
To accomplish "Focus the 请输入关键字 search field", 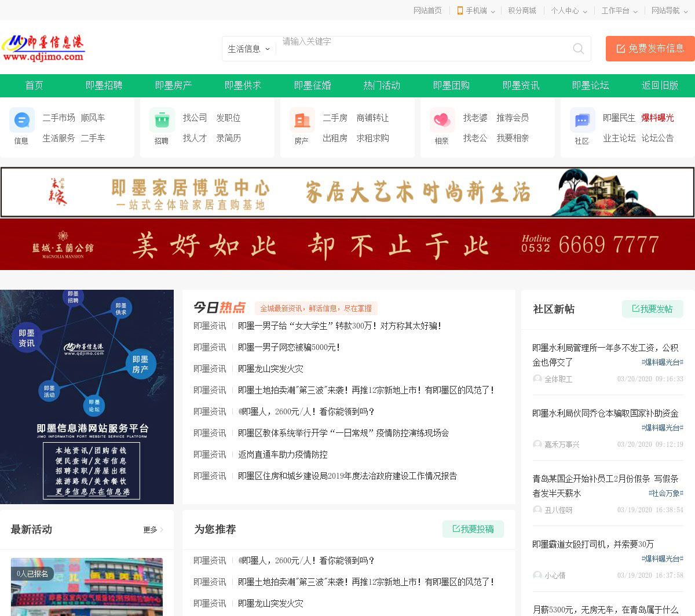I will 423,49.
